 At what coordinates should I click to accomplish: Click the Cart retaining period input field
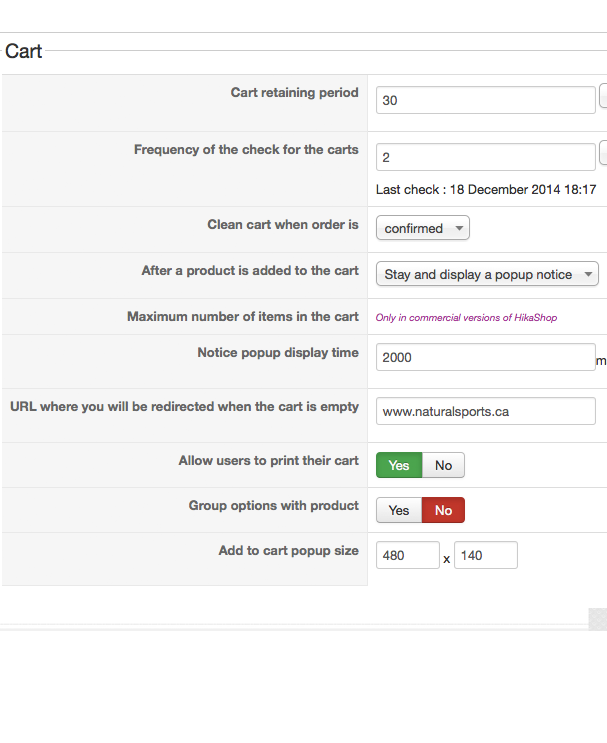(x=485, y=100)
